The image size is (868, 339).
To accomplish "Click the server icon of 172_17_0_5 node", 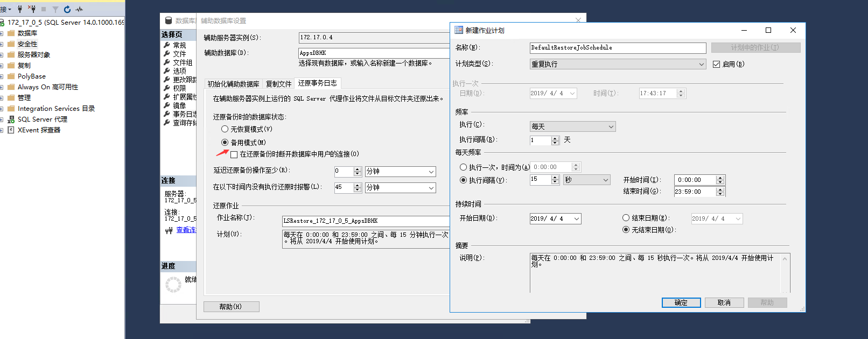I will 2,23.
